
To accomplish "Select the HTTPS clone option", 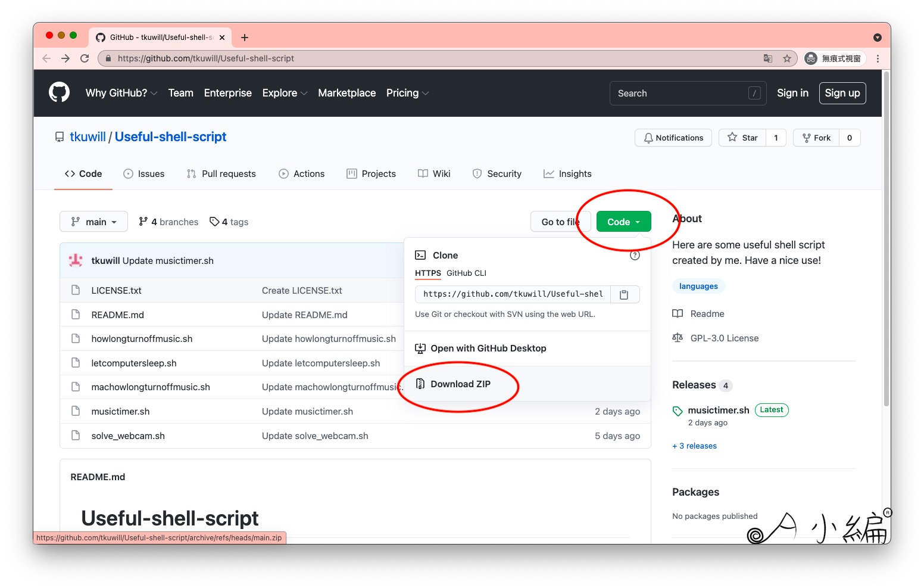I will 428,273.
